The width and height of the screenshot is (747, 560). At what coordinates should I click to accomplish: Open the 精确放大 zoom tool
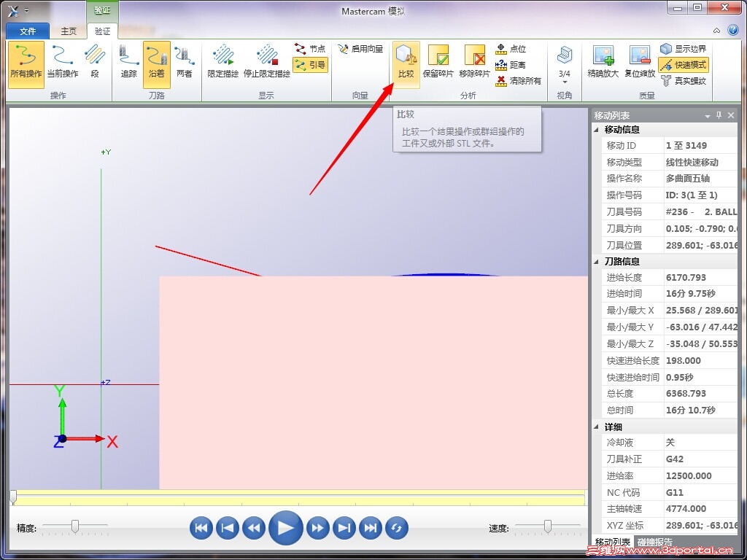click(x=603, y=62)
